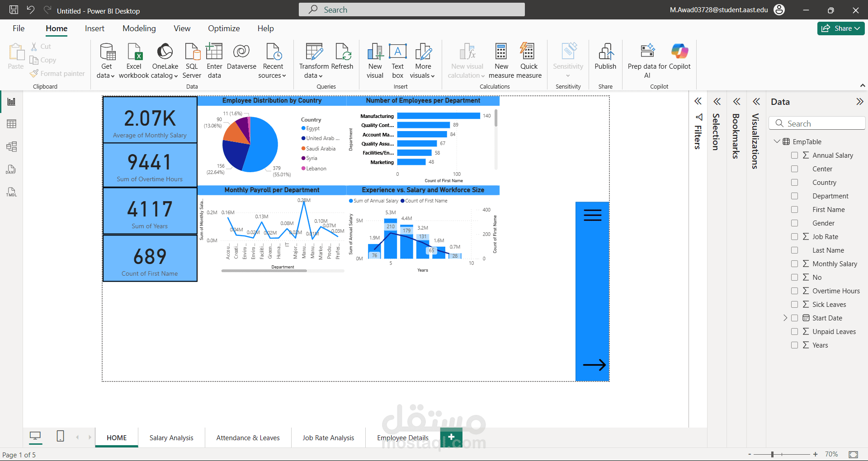Add a new report page
The image size is (868, 461).
(x=451, y=437)
